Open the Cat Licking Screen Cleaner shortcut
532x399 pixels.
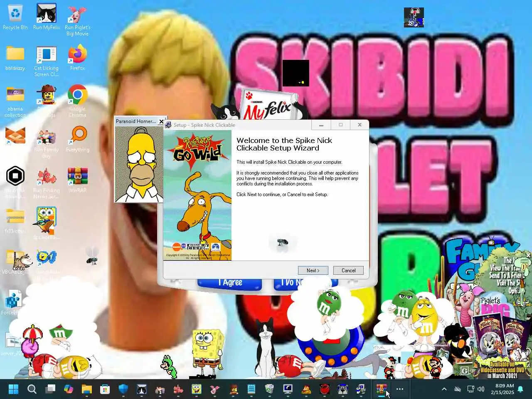(47, 61)
